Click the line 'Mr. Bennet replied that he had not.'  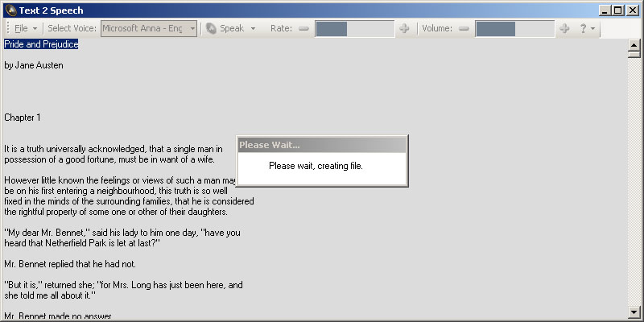tap(70, 265)
